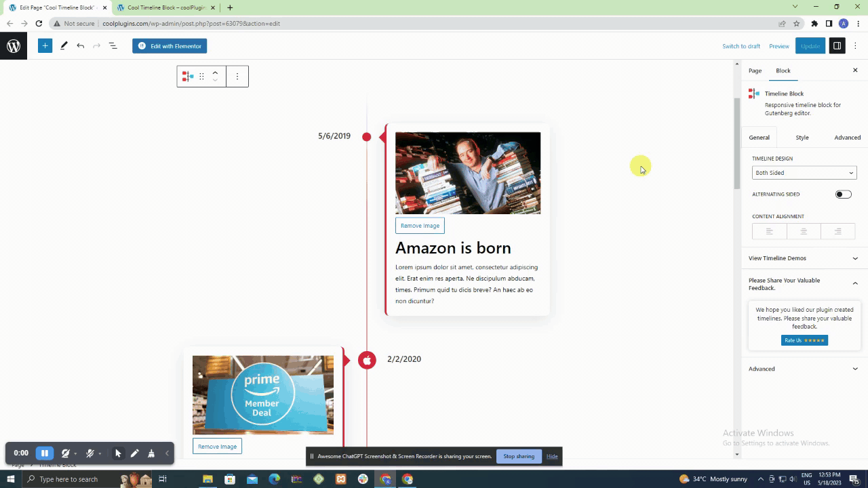This screenshot has width=868, height=488.
Task: Click the recorder broom clear-drawings icon
Action: (151, 453)
